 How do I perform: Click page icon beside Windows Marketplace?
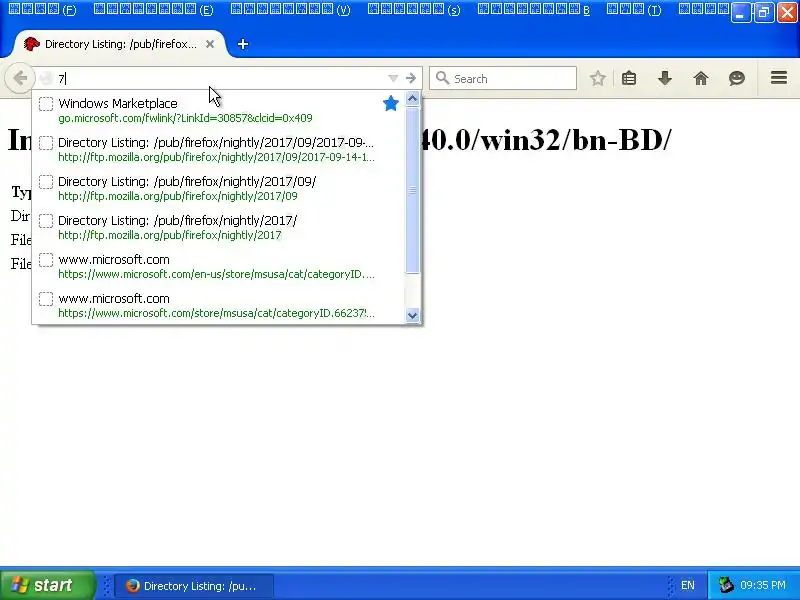[46, 104]
